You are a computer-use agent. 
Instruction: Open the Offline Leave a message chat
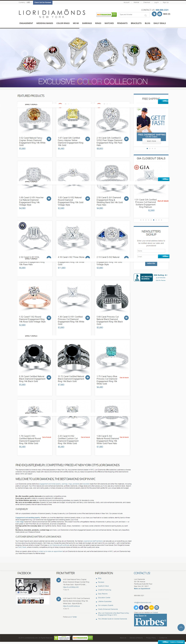pos(172,642)
